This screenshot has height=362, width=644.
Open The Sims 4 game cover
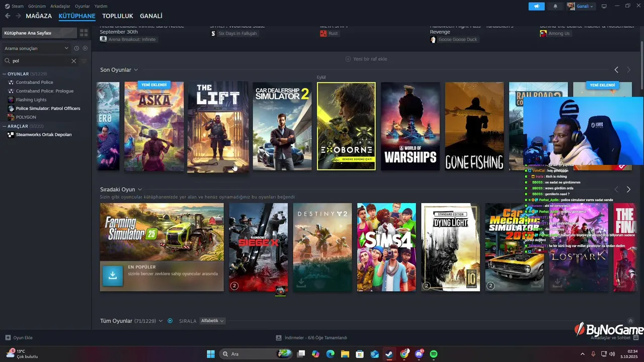click(x=386, y=247)
